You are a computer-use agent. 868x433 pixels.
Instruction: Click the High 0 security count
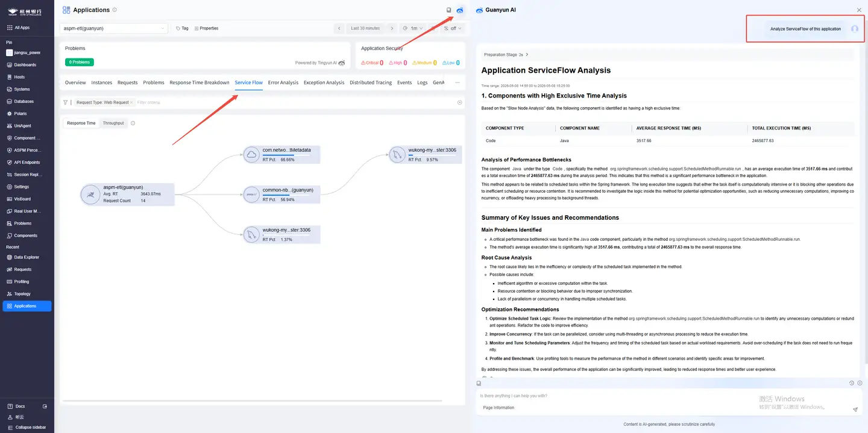click(x=398, y=63)
